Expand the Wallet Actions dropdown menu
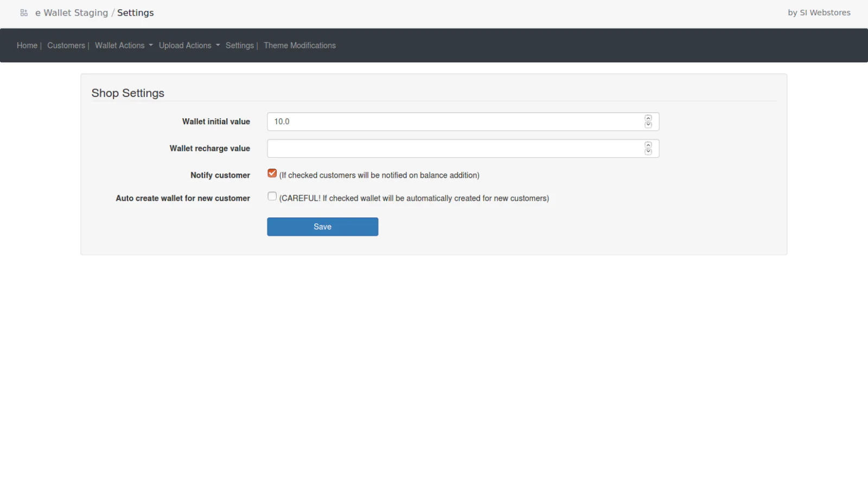The height and width of the screenshot is (488, 868). coord(124,46)
